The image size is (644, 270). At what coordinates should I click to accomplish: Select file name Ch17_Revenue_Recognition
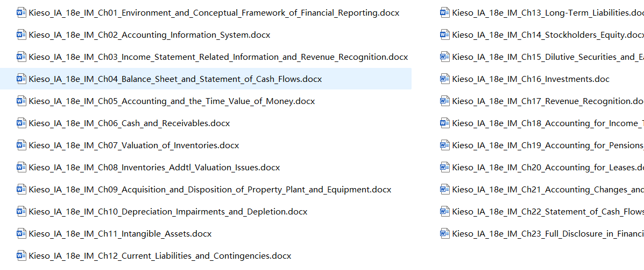[548, 101]
